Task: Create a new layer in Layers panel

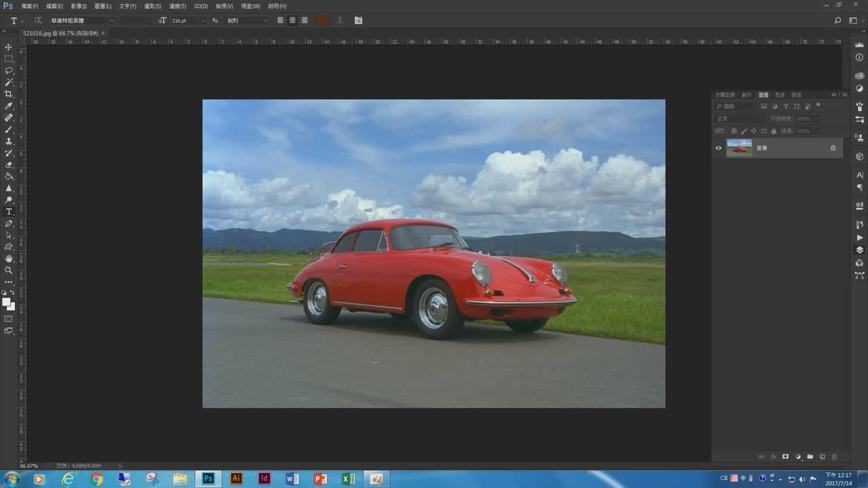Action: [822, 457]
